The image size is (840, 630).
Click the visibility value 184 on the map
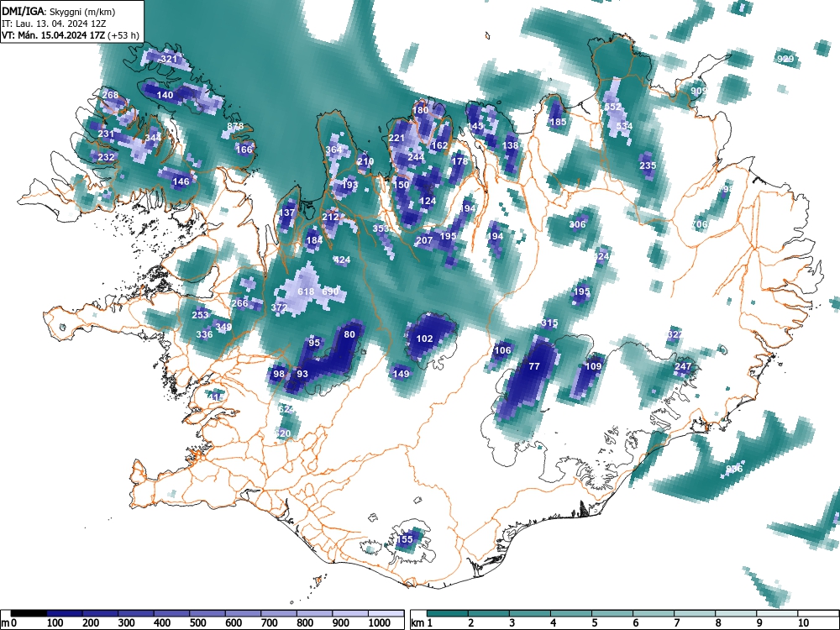click(x=314, y=240)
